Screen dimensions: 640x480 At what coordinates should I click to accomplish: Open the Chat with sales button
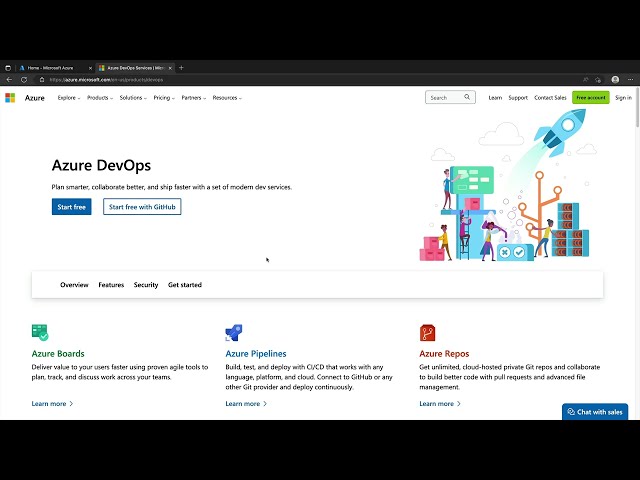point(595,412)
